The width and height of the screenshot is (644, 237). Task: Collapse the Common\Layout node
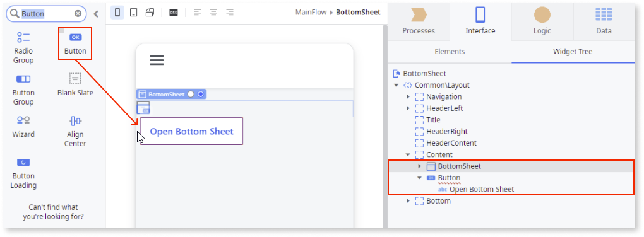point(397,85)
